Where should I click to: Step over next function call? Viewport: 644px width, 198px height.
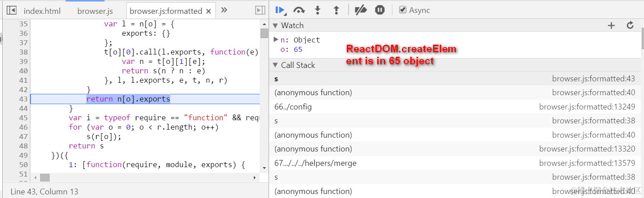299,10
